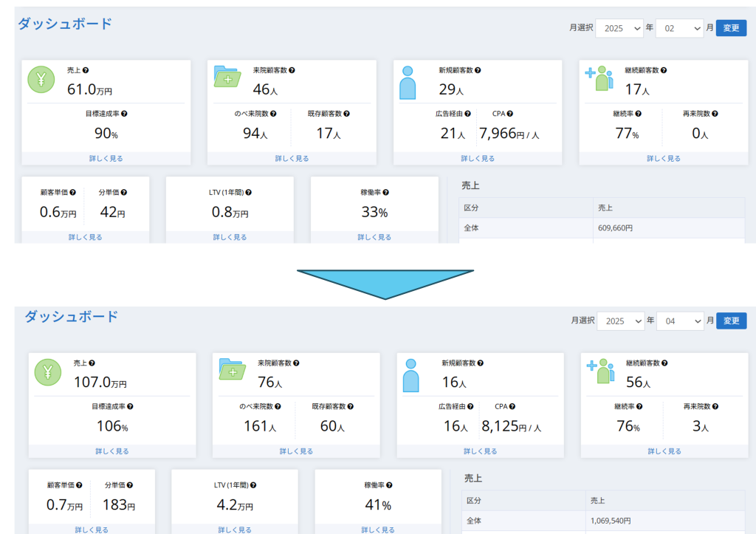
Task: Open the month dropdown showing 04
Action: point(679,321)
